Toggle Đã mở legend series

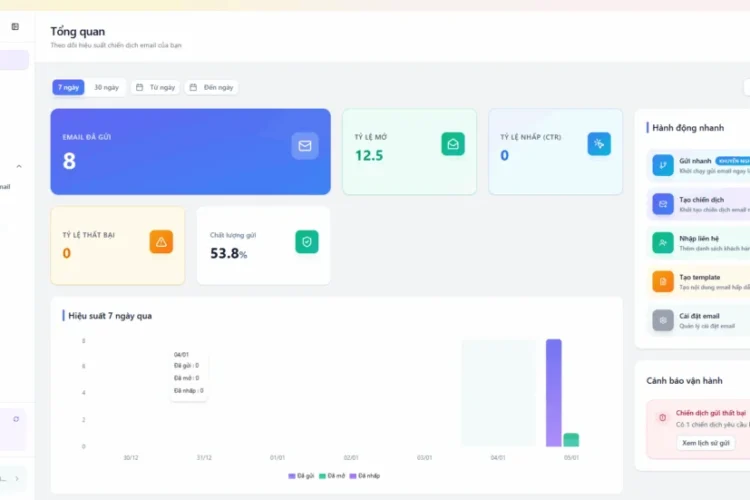click(x=332, y=476)
